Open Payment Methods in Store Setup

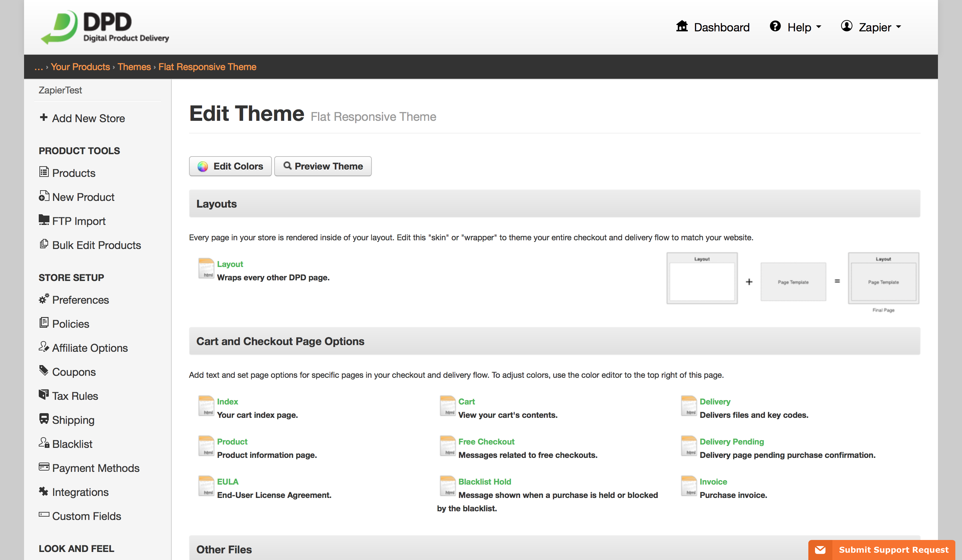click(96, 468)
